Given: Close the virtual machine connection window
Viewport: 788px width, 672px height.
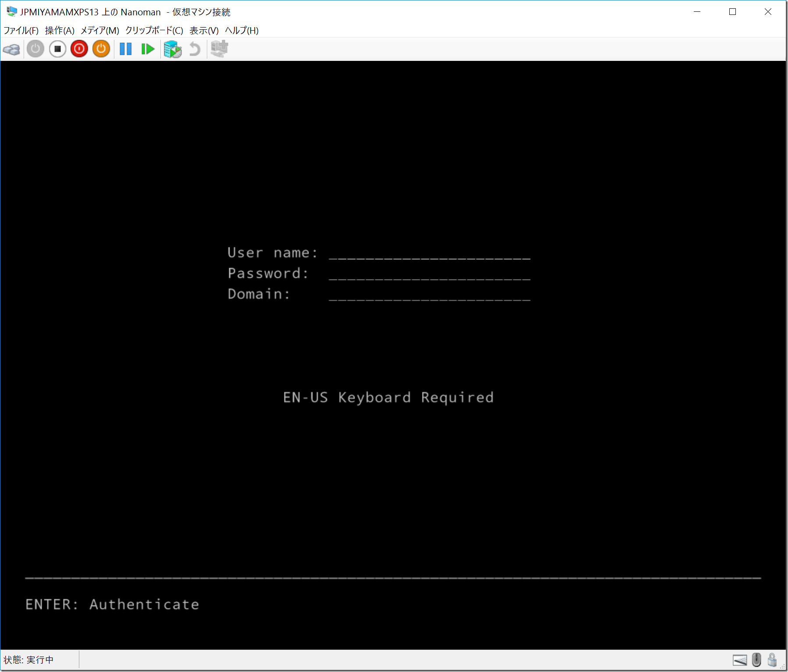Looking at the screenshot, I should click(x=768, y=12).
